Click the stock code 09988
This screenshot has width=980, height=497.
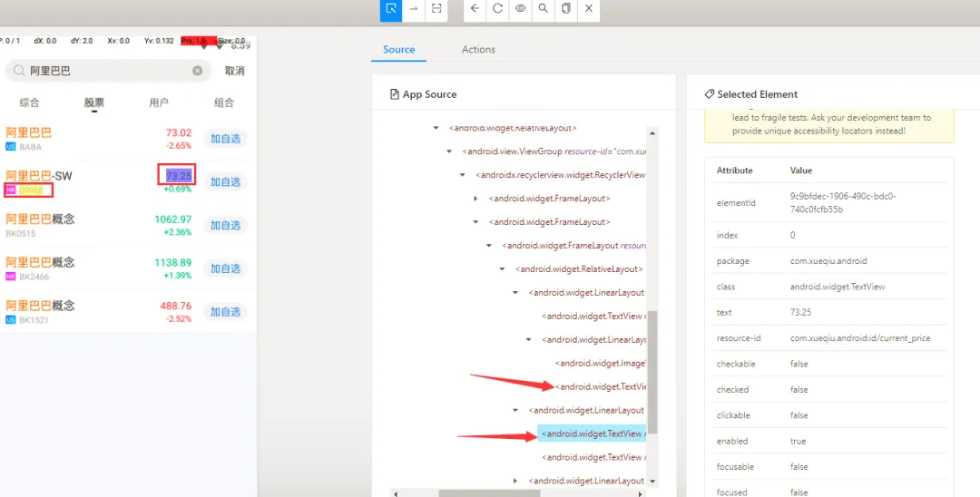click(x=31, y=190)
